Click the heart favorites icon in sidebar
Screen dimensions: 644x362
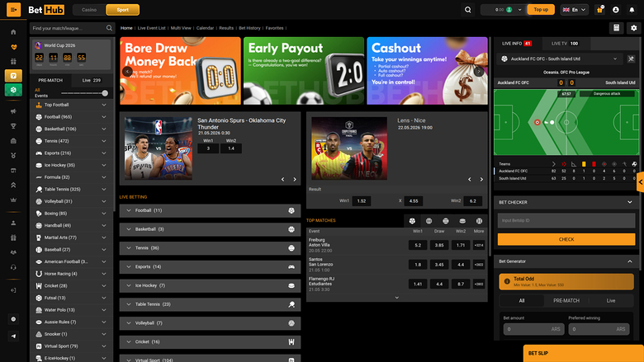pos(13,47)
